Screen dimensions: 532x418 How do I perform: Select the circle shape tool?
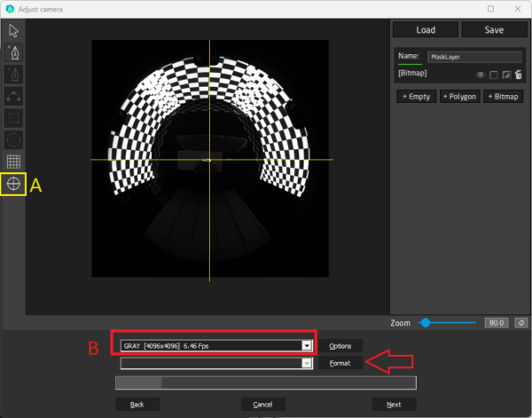tap(13, 139)
